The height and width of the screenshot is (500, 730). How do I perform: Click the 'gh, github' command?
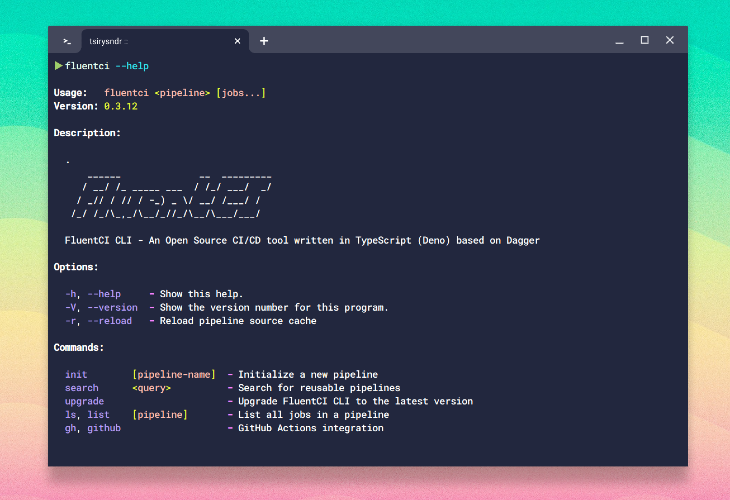point(93,428)
